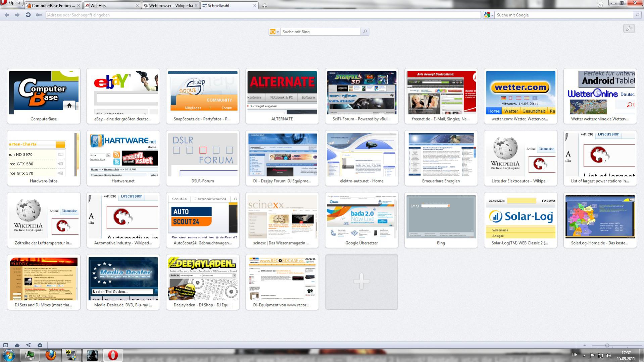This screenshot has width=644, height=362.
Task: Reload the page
Action: coord(28,15)
